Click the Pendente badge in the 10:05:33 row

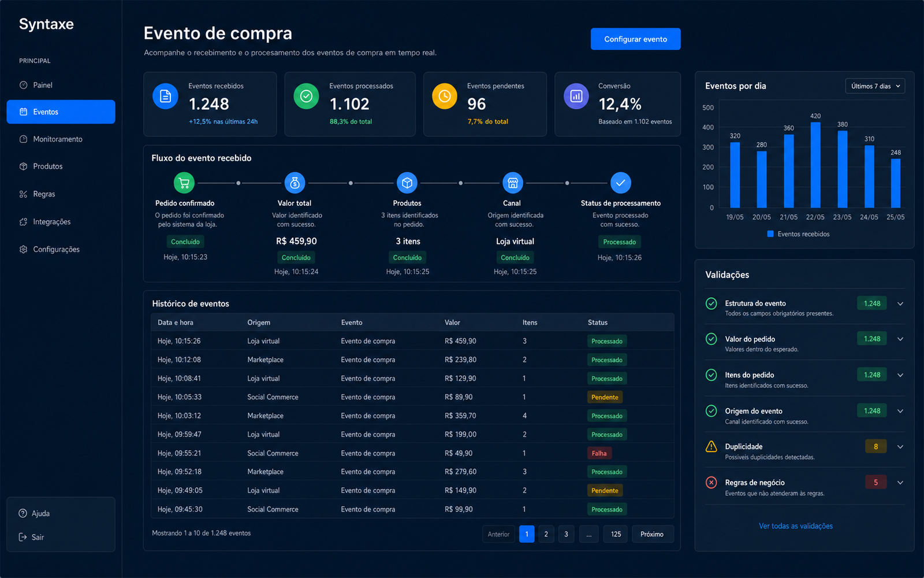point(605,397)
